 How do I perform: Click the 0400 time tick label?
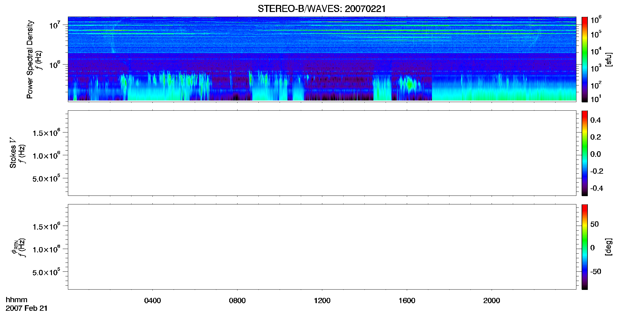pos(152,301)
